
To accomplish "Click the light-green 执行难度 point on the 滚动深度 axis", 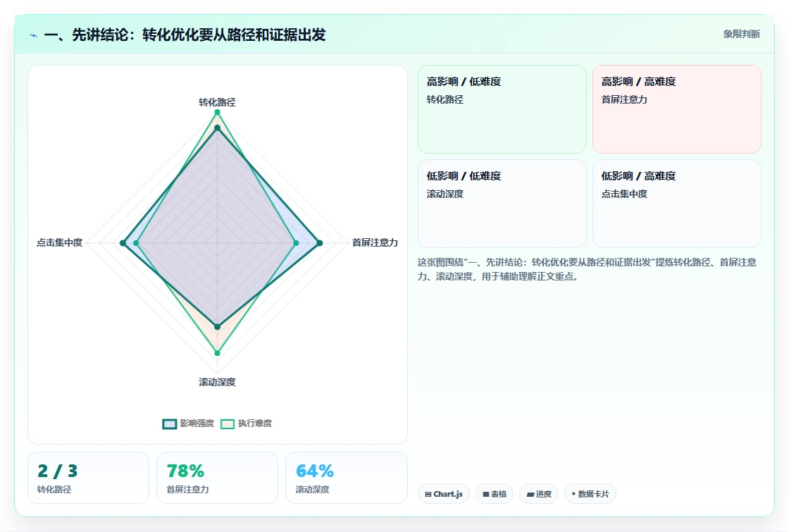I will click(218, 353).
